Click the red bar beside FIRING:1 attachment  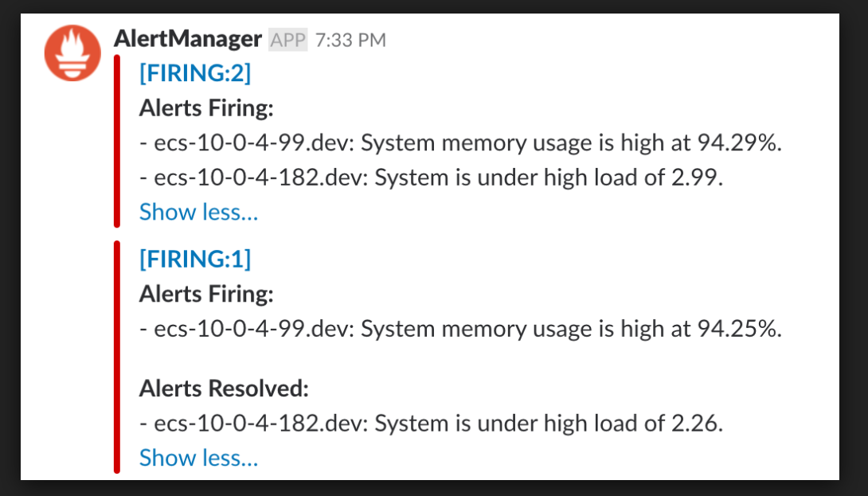(x=117, y=357)
